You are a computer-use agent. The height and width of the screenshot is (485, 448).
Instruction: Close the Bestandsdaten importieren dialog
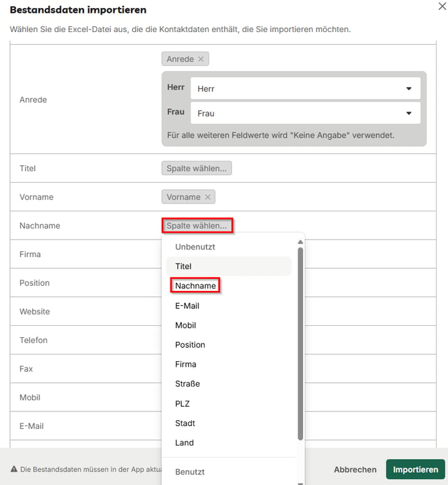pyautogui.click(x=442, y=6)
